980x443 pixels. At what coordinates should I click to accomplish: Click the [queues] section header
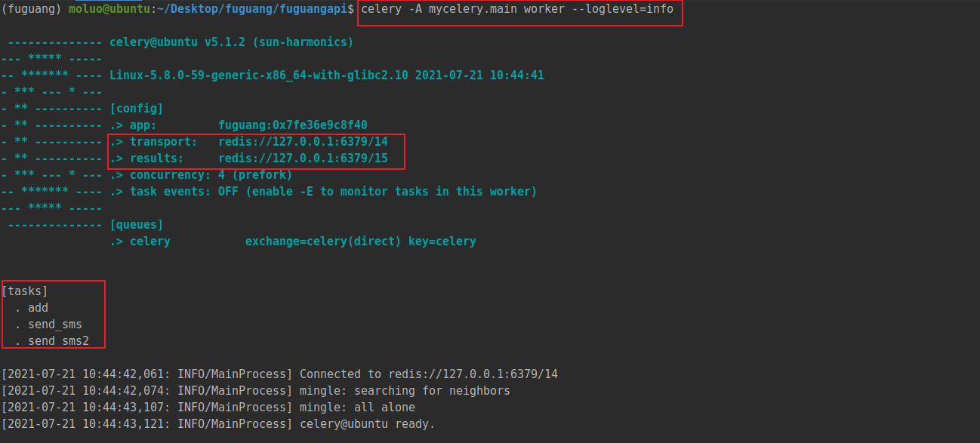coord(137,225)
